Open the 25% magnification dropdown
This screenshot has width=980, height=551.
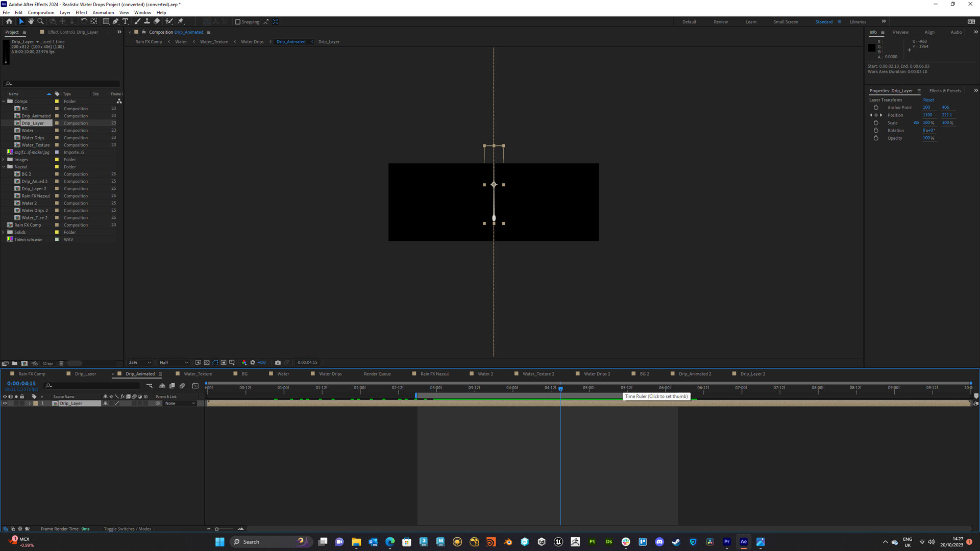tap(139, 362)
